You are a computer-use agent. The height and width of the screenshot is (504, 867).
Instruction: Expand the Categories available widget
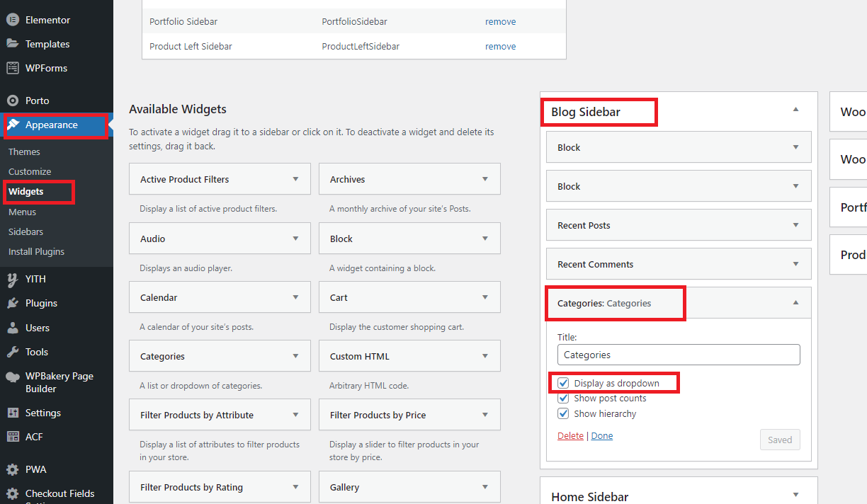click(295, 356)
